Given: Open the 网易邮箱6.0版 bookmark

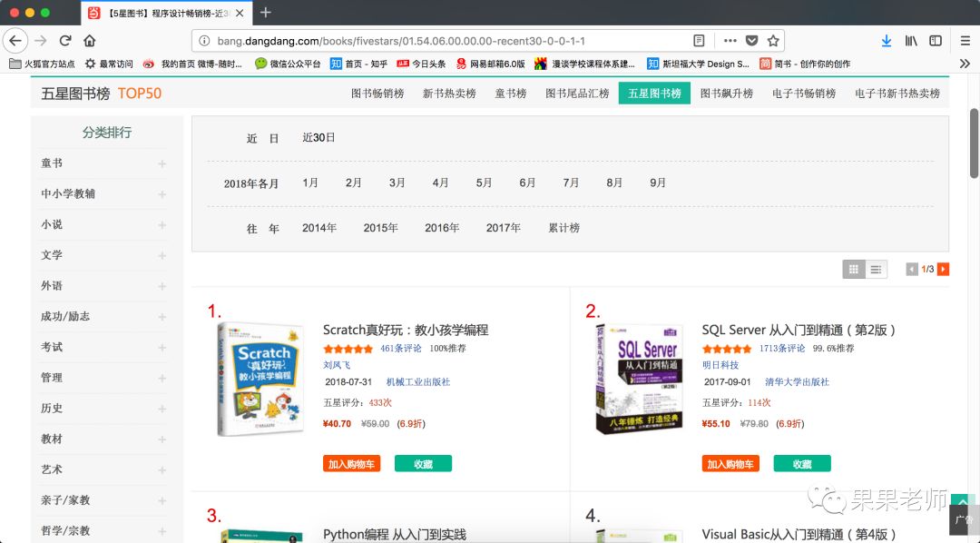Looking at the screenshot, I should (x=491, y=64).
